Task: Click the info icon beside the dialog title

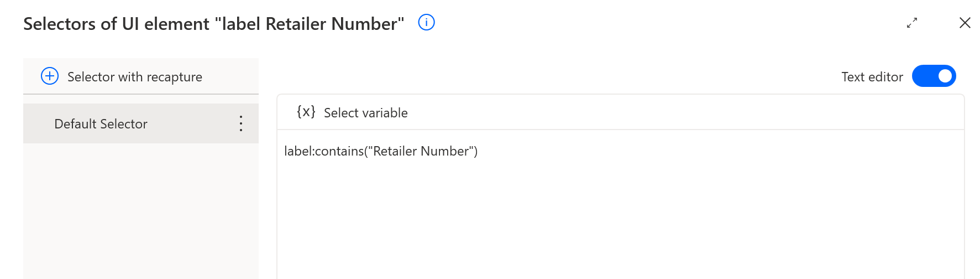Action: [x=426, y=23]
